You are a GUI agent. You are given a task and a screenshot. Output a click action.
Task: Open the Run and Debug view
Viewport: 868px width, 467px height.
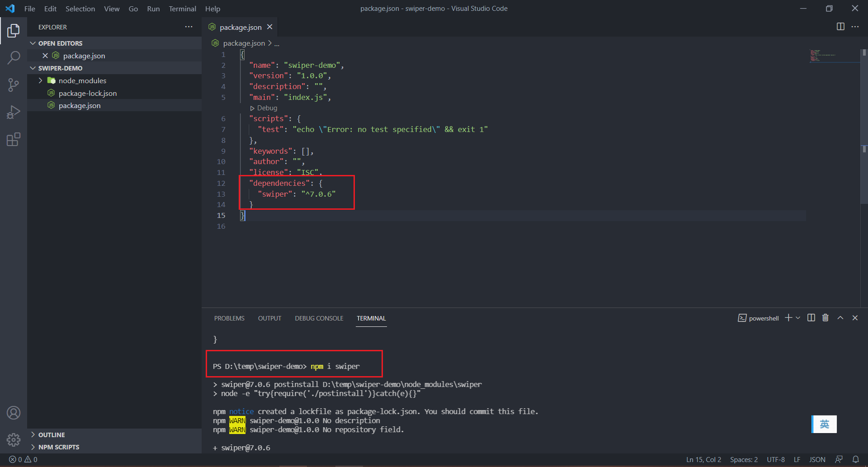click(x=14, y=112)
